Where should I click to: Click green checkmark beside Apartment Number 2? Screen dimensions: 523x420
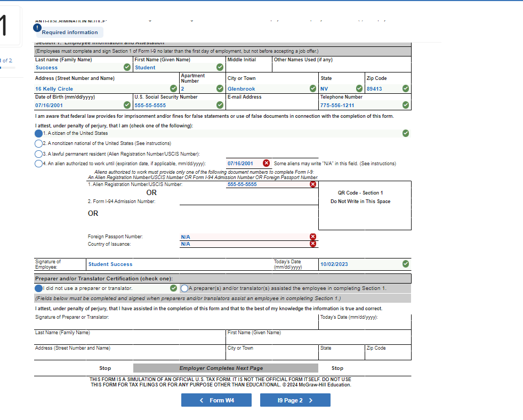220,88
